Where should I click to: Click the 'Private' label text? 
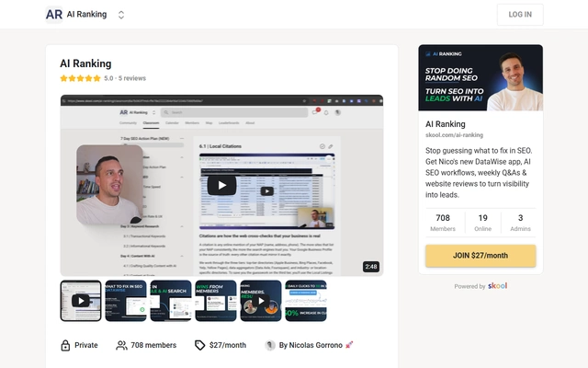[86, 346]
